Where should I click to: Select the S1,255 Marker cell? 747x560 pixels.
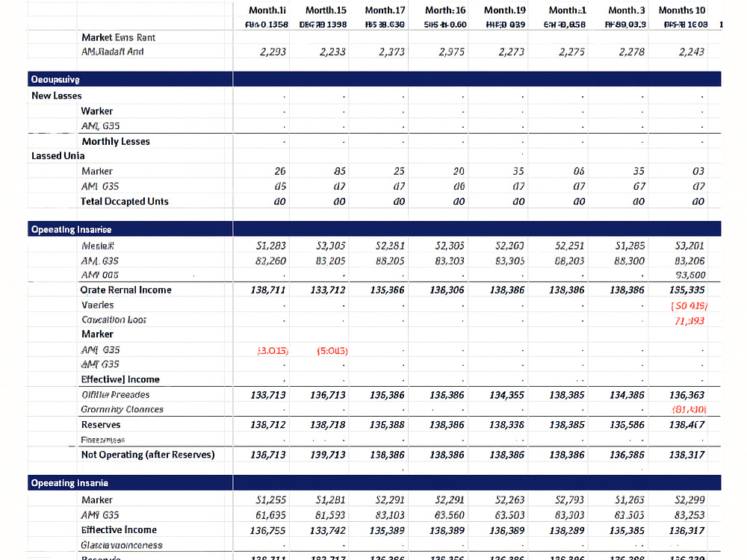click(x=270, y=500)
